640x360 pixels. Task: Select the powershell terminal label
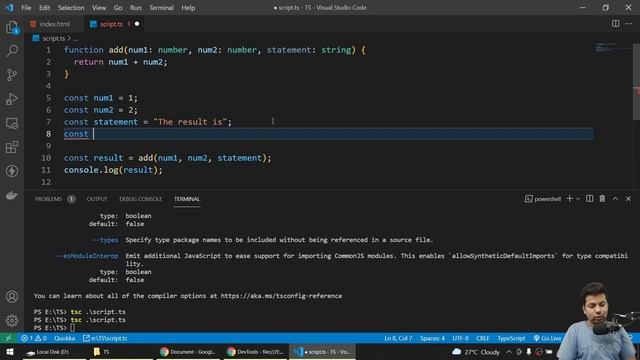click(543, 199)
